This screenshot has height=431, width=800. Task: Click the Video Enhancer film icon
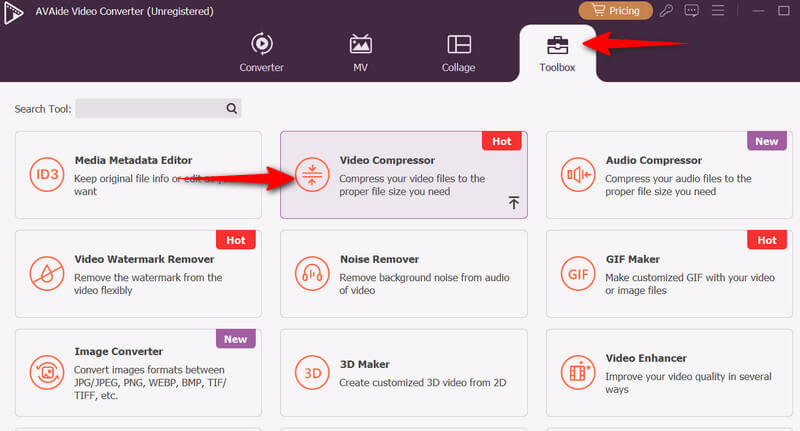tap(578, 372)
